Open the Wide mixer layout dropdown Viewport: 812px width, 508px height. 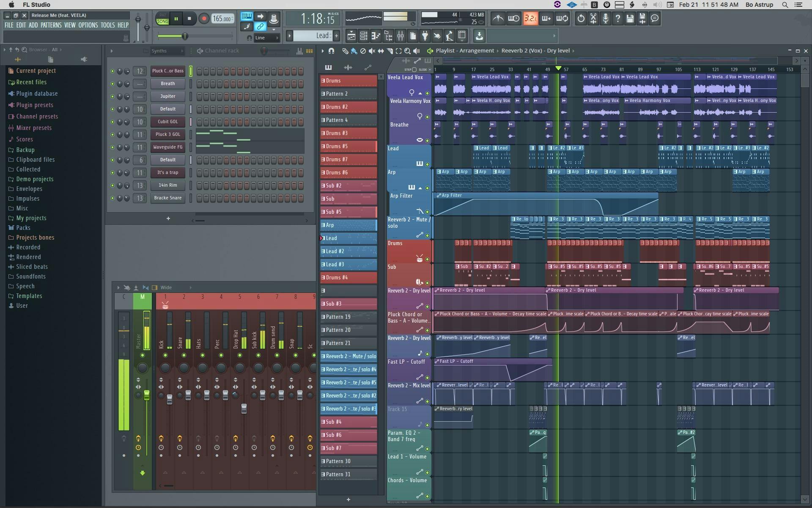coord(176,287)
